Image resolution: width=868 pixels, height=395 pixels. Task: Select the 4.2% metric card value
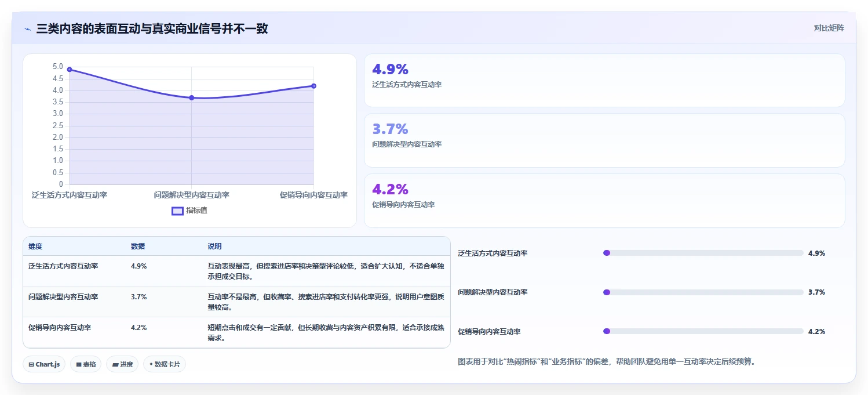(x=390, y=189)
